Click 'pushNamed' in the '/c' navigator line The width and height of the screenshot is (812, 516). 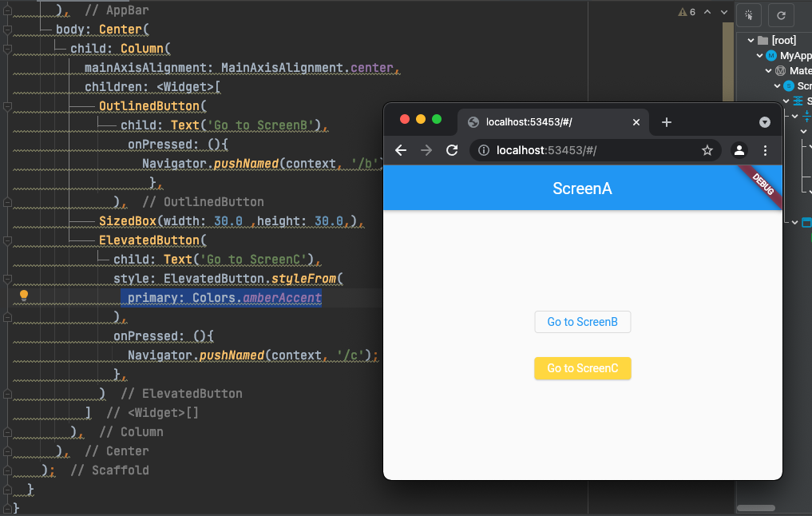coord(232,355)
